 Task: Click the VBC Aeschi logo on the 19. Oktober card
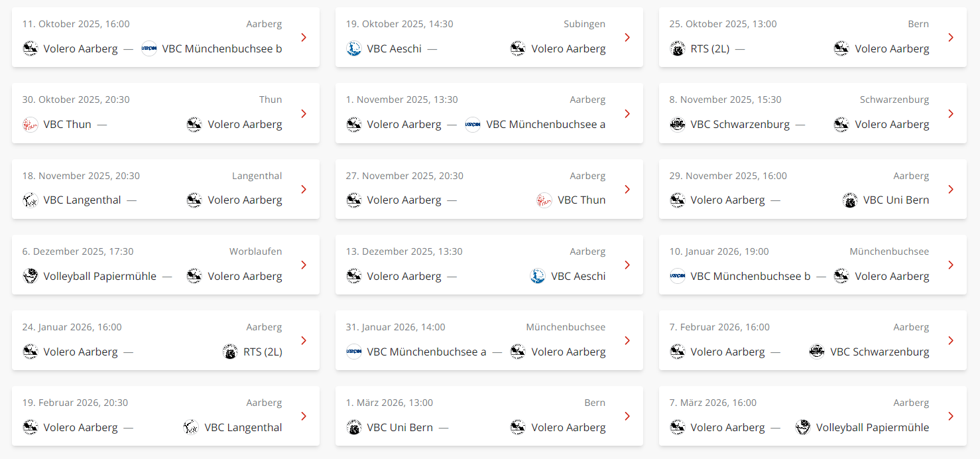tap(353, 48)
